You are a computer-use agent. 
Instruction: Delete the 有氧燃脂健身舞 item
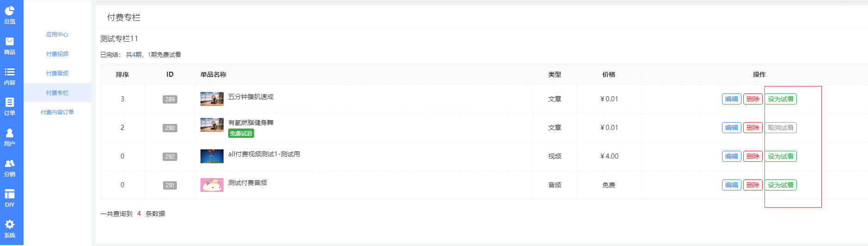(753, 128)
